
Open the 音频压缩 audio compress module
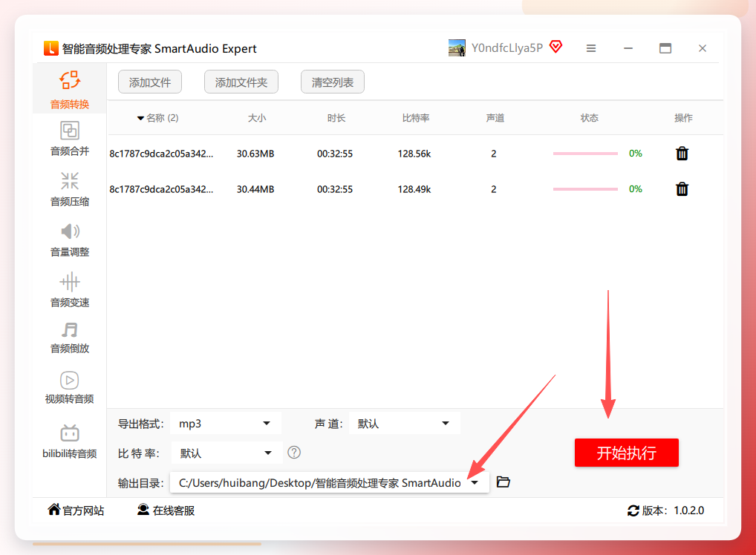[69, 189]
